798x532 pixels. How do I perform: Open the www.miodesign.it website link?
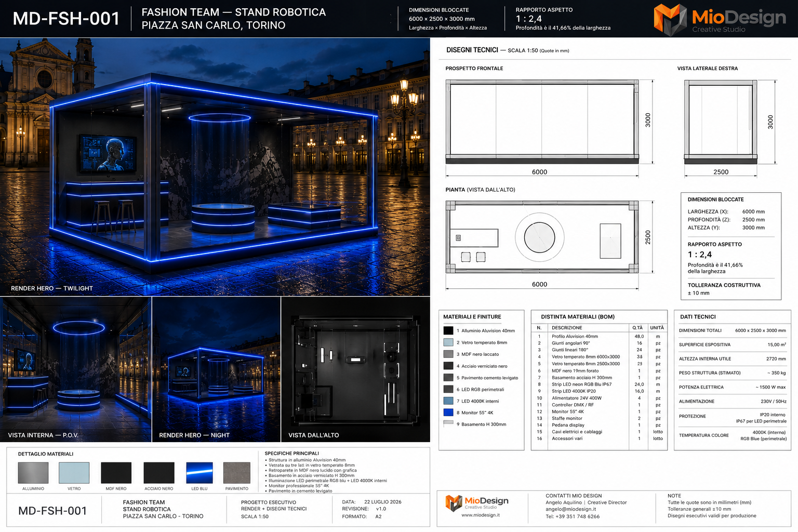click(x=481, y=515)
